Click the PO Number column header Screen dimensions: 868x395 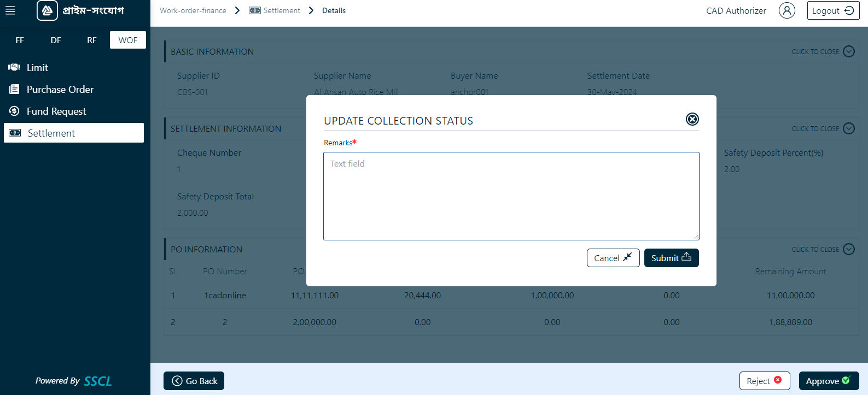tap(225, 271)
